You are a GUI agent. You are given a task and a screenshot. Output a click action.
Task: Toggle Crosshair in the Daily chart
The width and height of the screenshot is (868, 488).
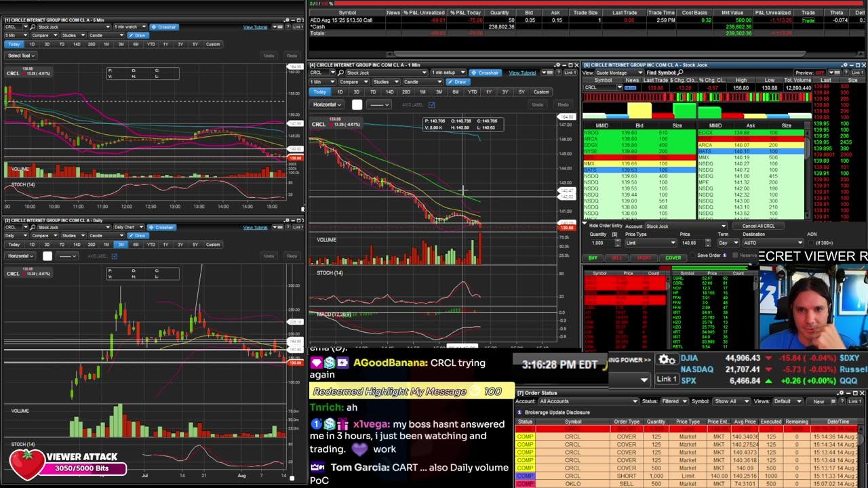(161, 227)
